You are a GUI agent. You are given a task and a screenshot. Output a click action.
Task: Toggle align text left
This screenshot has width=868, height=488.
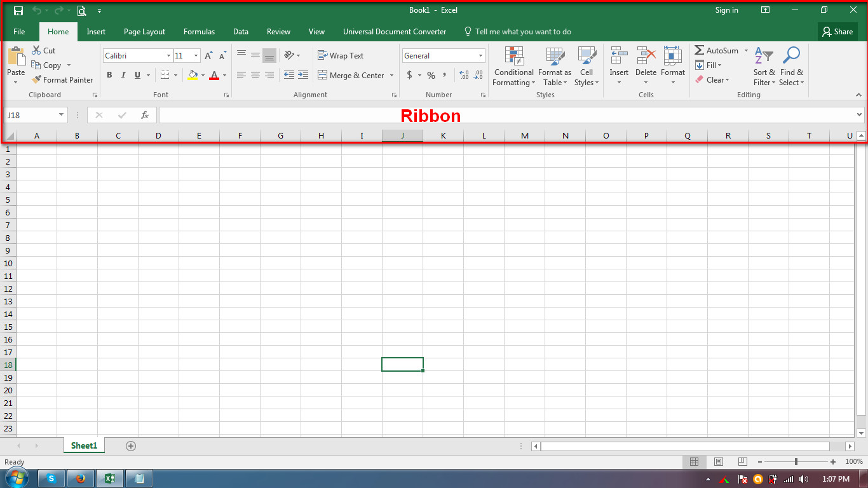coord(241,75)
